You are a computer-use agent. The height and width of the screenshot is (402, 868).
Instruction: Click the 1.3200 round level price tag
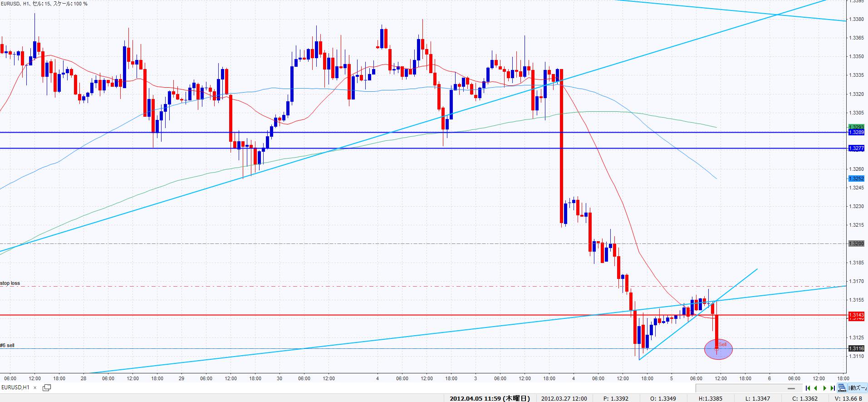[856, 243]
